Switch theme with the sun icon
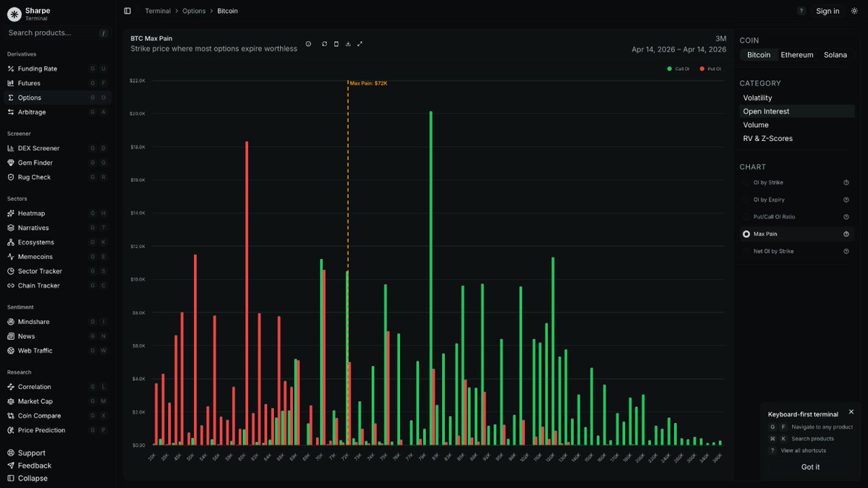 (854, 11)
